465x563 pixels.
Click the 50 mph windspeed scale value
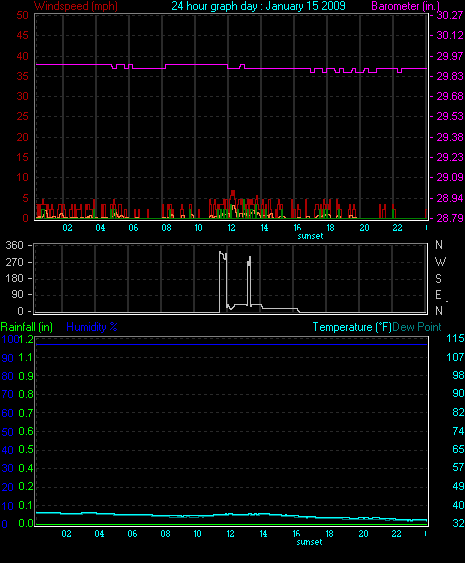(22, 15)
